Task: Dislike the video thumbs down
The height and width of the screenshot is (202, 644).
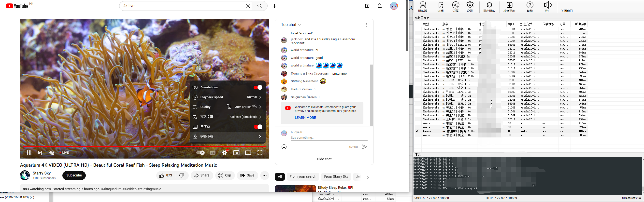Action: pyautogui.click(x=182, y=175)
